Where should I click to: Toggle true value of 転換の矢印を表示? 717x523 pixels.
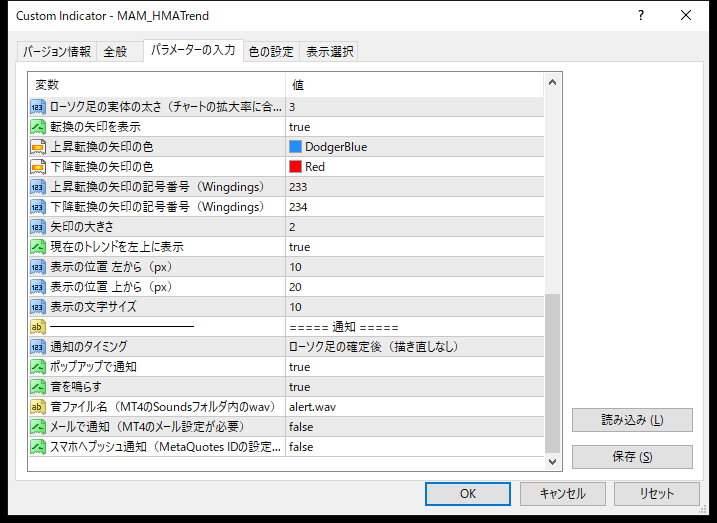point(414,127)
